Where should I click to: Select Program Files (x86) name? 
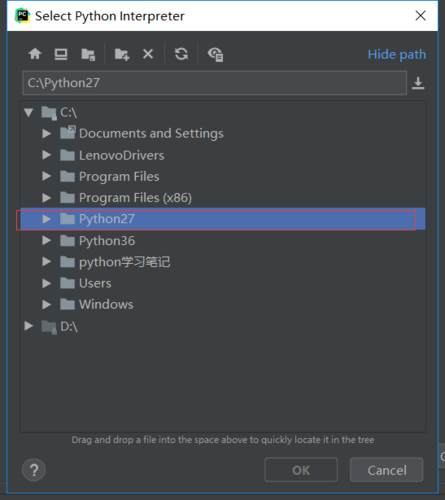pos(135,198)
